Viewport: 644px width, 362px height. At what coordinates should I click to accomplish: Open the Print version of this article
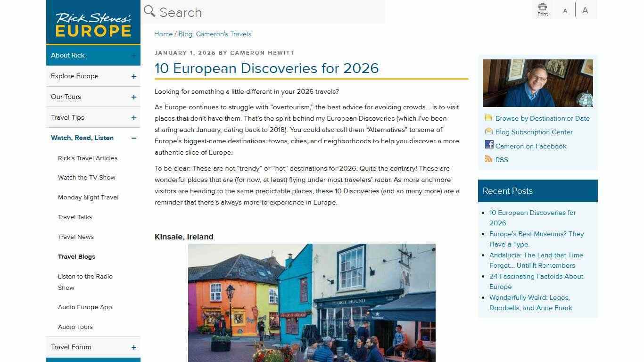pyautogui.click(x=542, y=9)
